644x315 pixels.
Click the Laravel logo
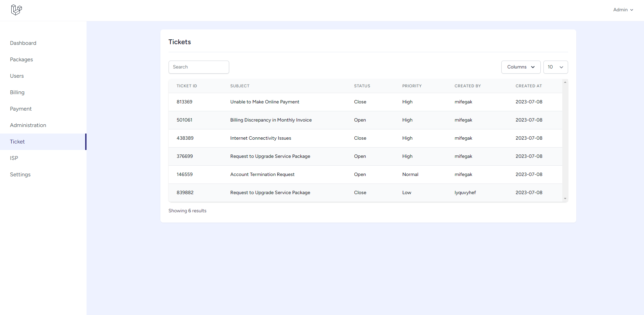coord(16,10)
